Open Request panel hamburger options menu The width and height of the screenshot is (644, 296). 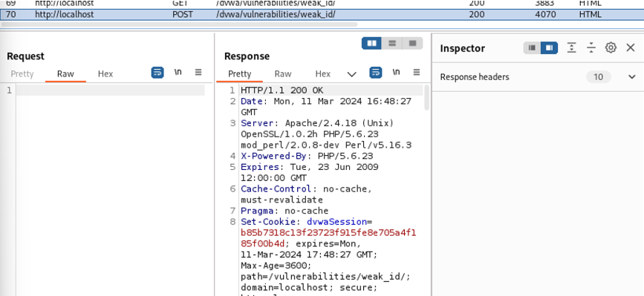pos(198,73)
